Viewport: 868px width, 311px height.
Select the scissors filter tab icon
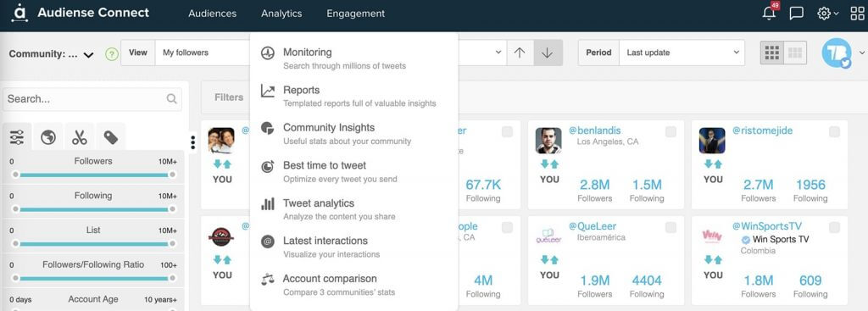coord(80,136)
